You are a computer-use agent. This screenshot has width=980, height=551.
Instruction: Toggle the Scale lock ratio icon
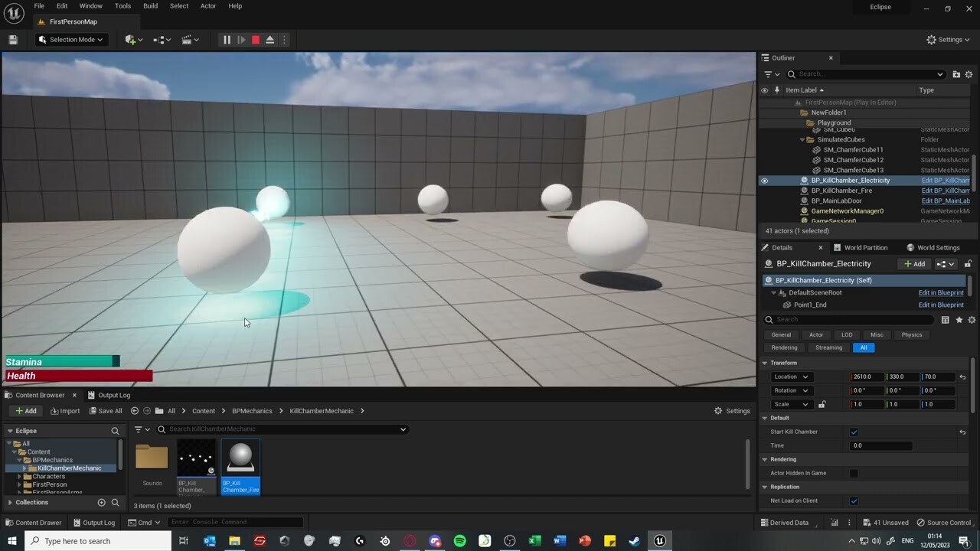pyautogui.click(x=822, y=404)
